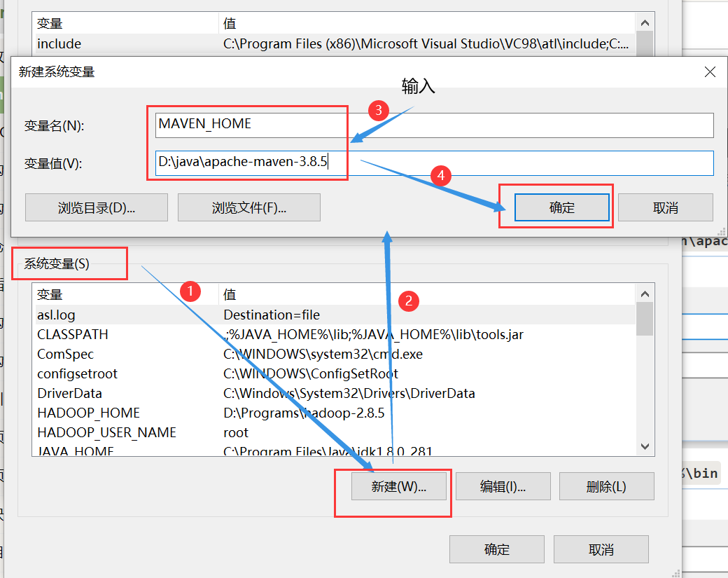Select the include row in user variables
Image resolution: width=728 pixels, height=578 pixels.
[335, 43]
